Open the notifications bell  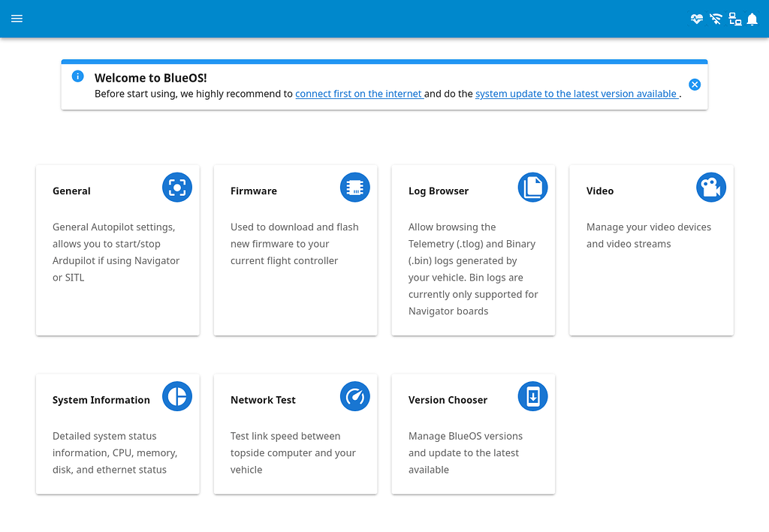pyautogui.click(x=752, y=19)
